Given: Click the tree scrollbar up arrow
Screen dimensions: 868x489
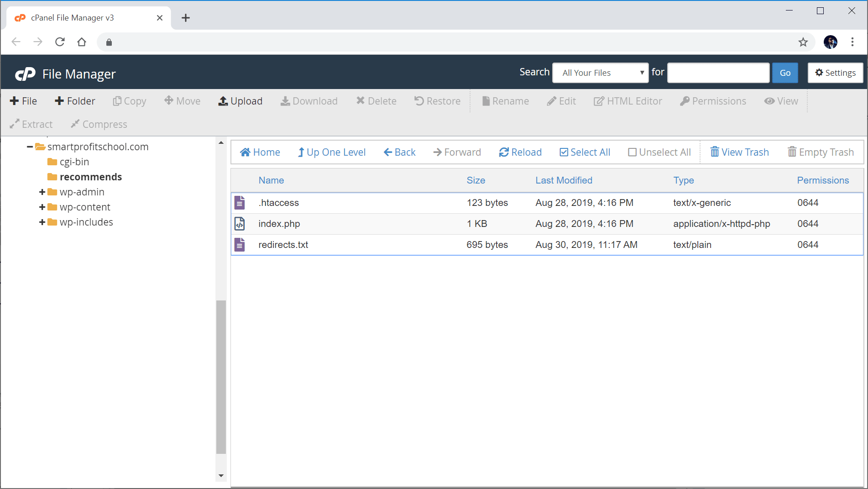Looking at the screenshot, I should pyautogui.click(x=221, y=143).
